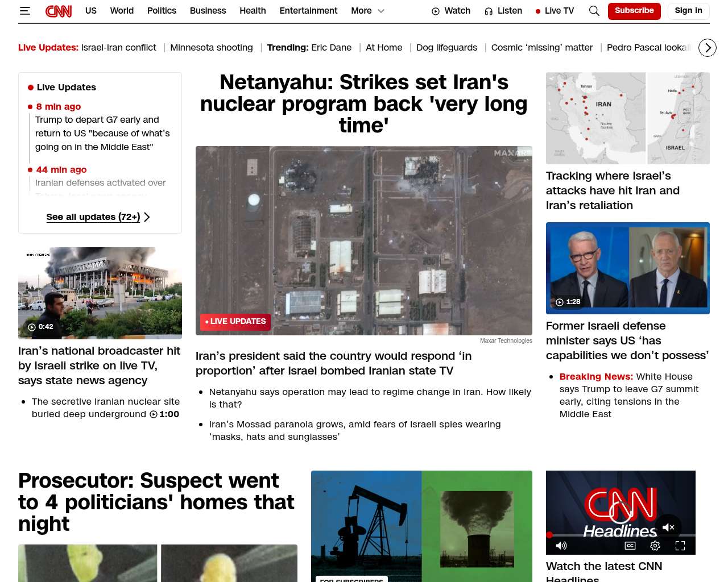728x582 pixels.
Task: Open Live Updates panel heading
Action: tap(67, 88)
